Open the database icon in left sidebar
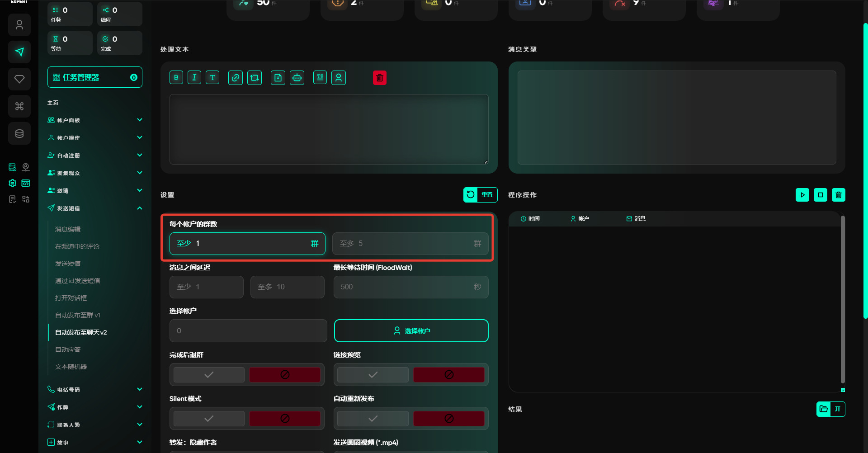Image resolution: width=868 pixels, height=453 pixels. [x=19, y=133]
